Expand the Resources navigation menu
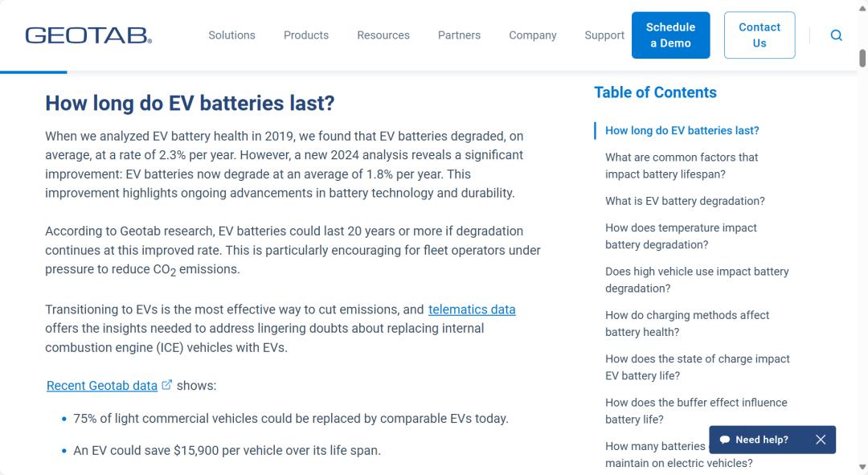 point(383,35)
